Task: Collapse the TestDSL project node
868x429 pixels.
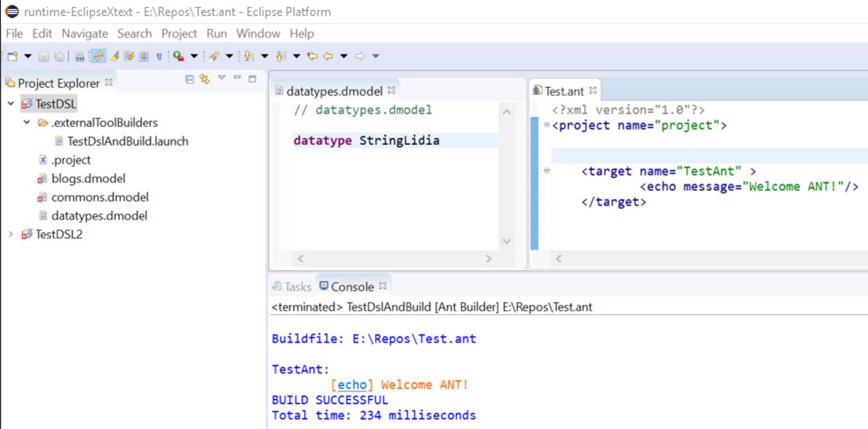Action: [x=11, y=103]
